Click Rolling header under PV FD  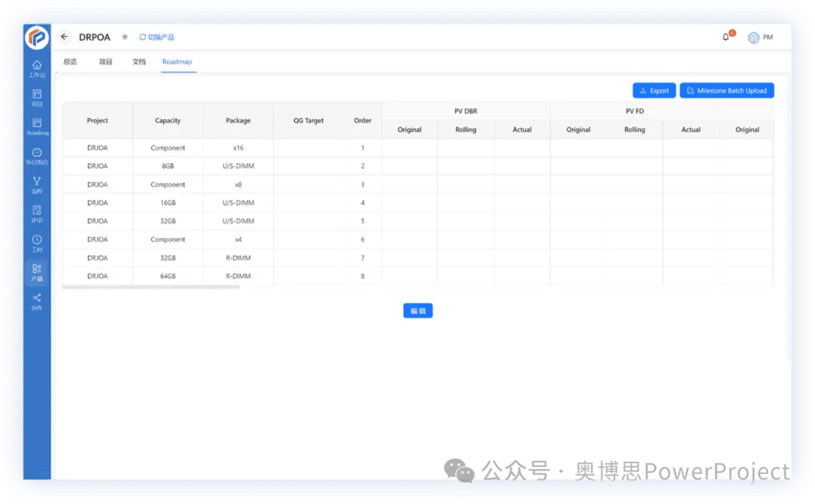click(635, 130)
